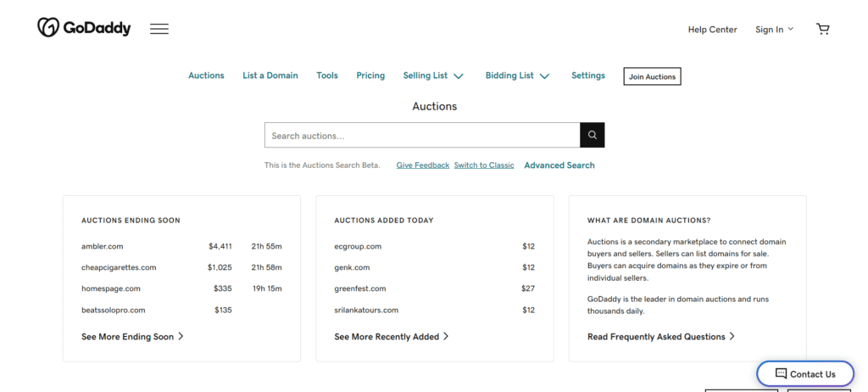Click the GoDaddy logo

tap(84, 28)
